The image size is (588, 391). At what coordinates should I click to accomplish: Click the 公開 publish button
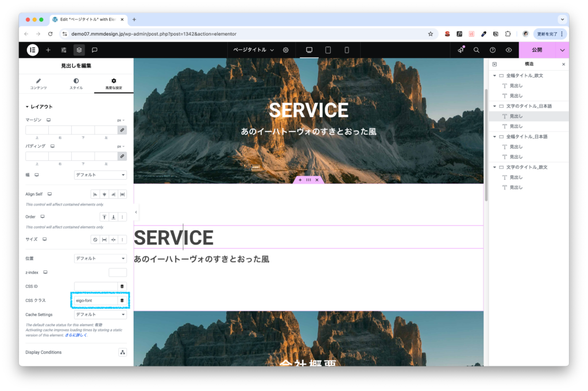coord(536,50)
